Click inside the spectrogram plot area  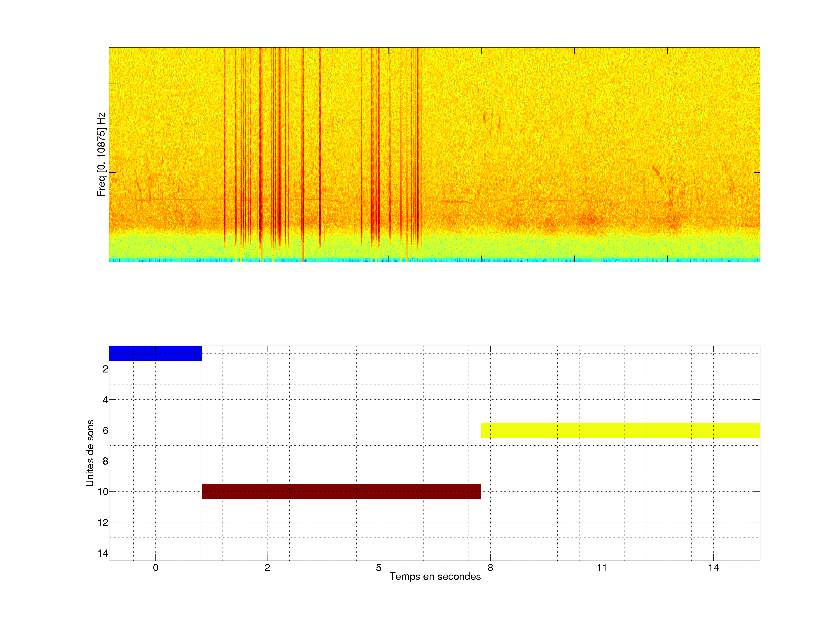pyautogui.click(x=434, y=155)
